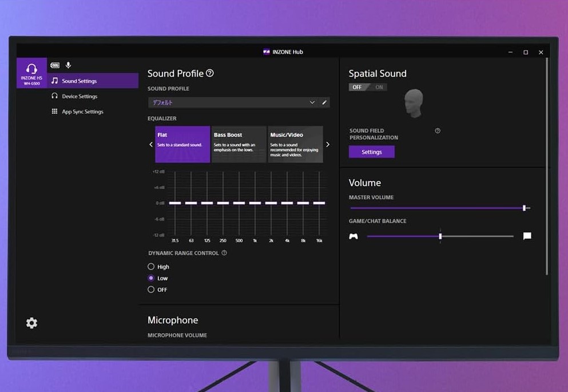568x392 pixels.
Task: Click the Spatial Sound Settings button
Action: click(371, 152)
